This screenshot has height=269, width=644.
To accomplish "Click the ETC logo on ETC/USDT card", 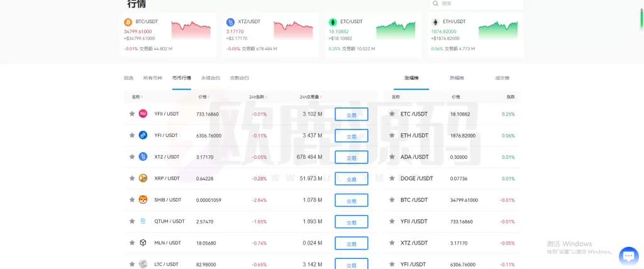I will [333, 22].
